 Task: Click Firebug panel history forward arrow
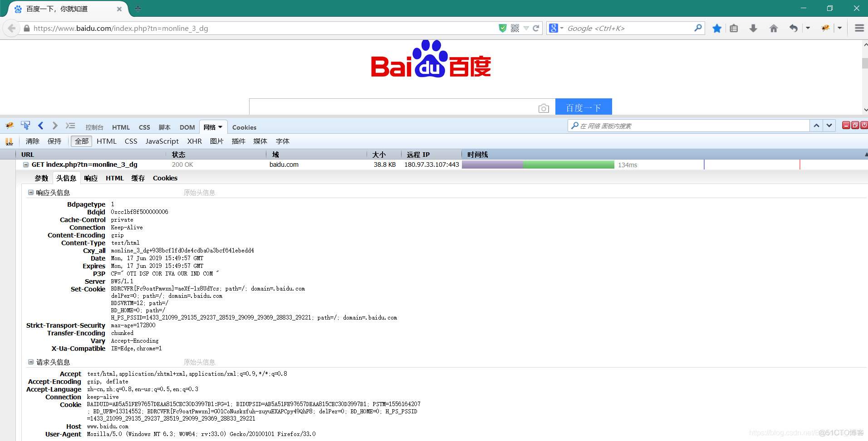coord(55,126)
